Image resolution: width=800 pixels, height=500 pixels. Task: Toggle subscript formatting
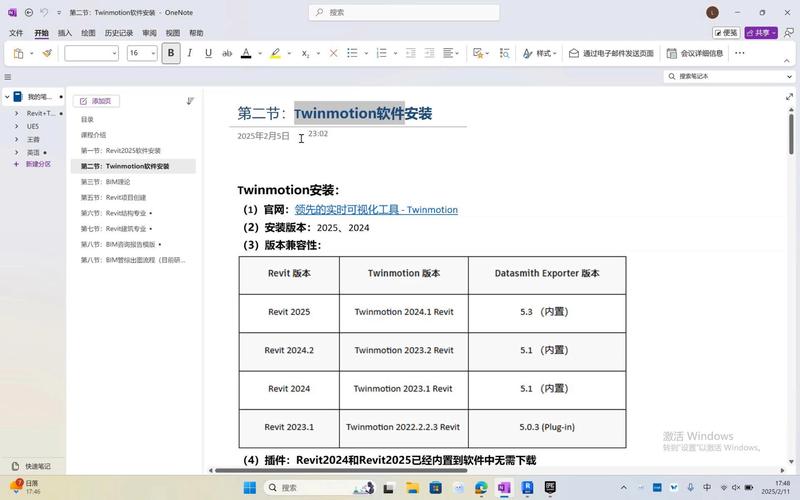305,53
